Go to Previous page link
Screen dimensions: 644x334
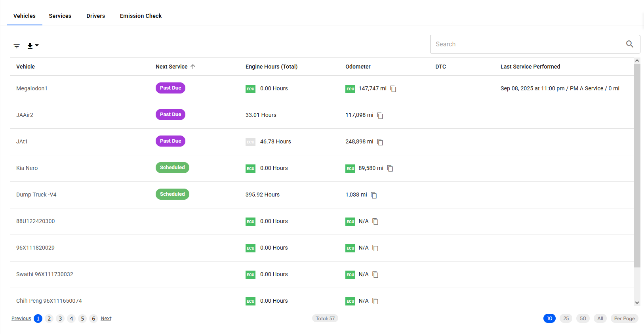point(21,319)
